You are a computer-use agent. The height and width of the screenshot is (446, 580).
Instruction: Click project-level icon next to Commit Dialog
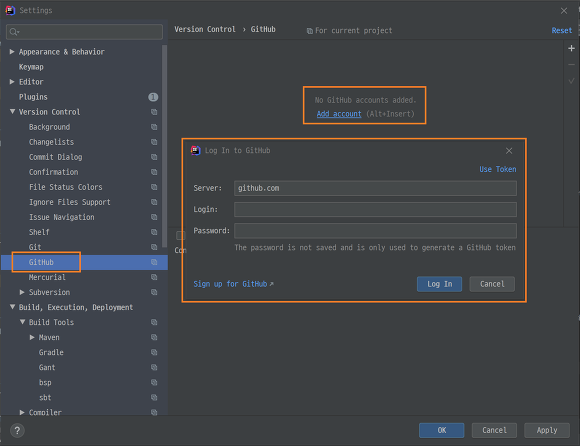point(154,157)
